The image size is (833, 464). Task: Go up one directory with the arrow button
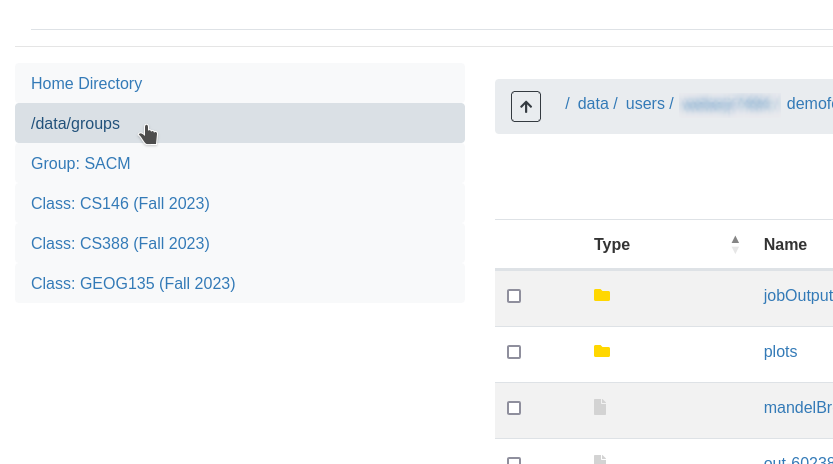pos(526,106)
